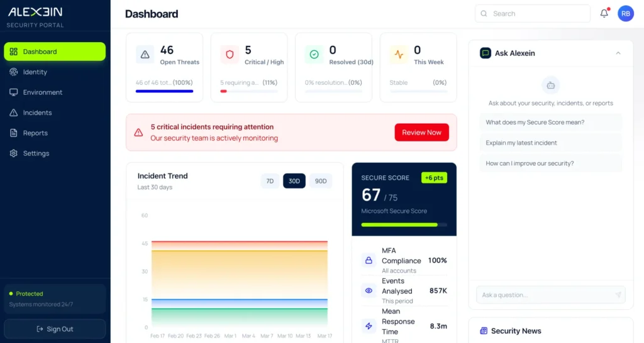Click the Open Threats warning triangle icon
Screen dimensions: 644x343
145,55
